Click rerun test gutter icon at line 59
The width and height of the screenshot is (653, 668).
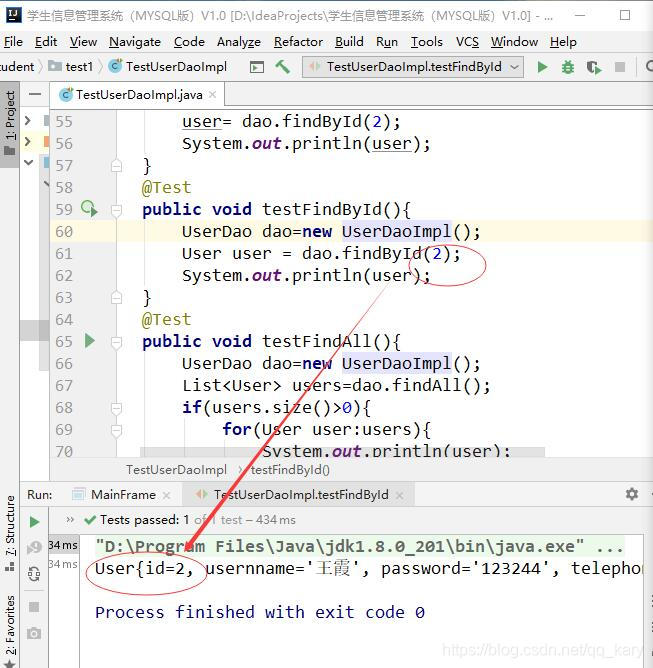(89, 209)
